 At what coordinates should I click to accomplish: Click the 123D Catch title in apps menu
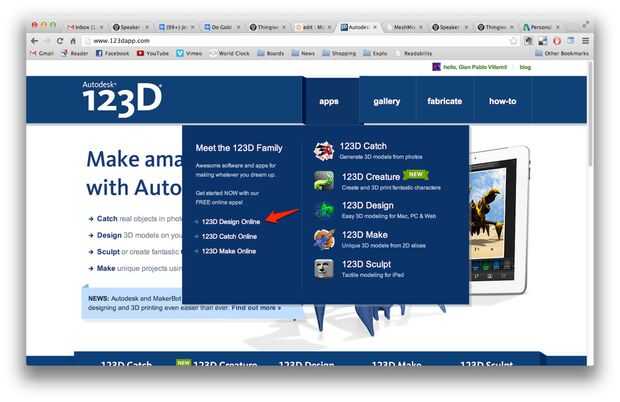click(363, 146)
